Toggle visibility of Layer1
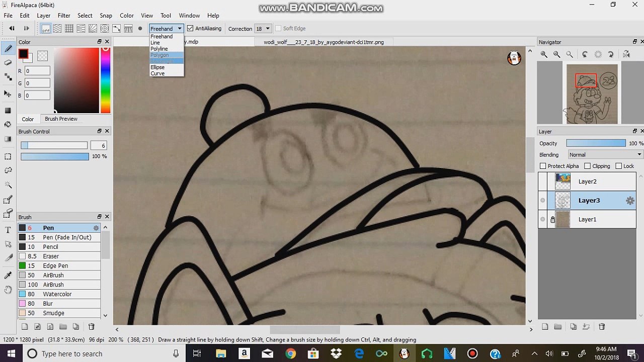The height and width of the screenshot is (362, 644). click(x=543, y=220)
